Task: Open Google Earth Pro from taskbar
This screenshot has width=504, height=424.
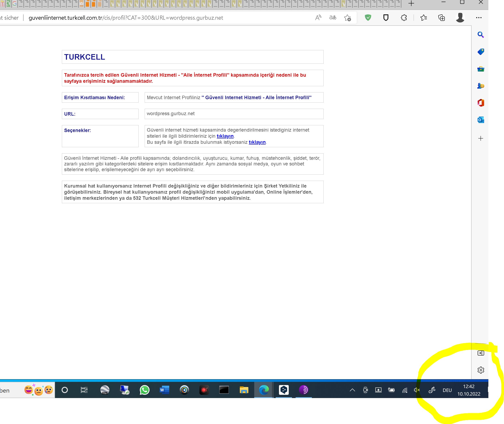Action: click(105, 390)
